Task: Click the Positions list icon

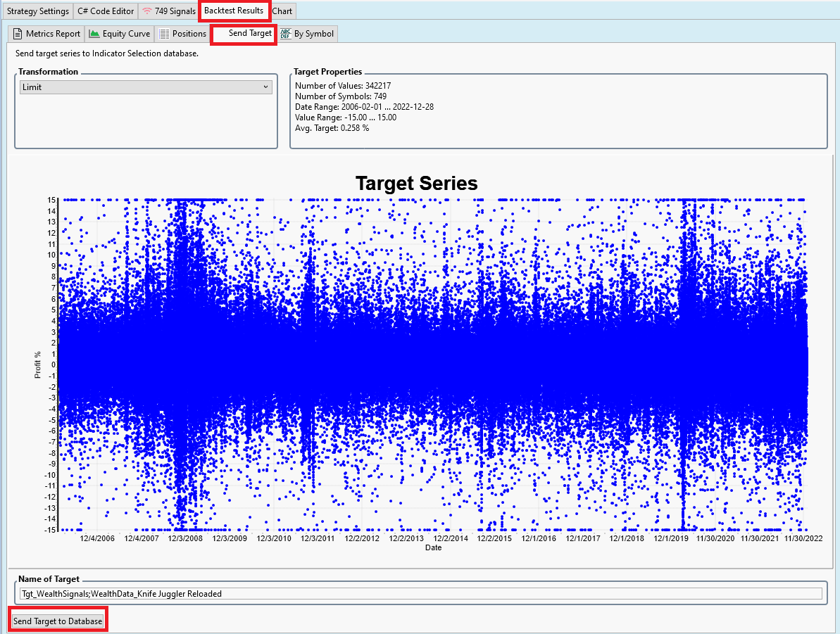Action: coord(164,34)
